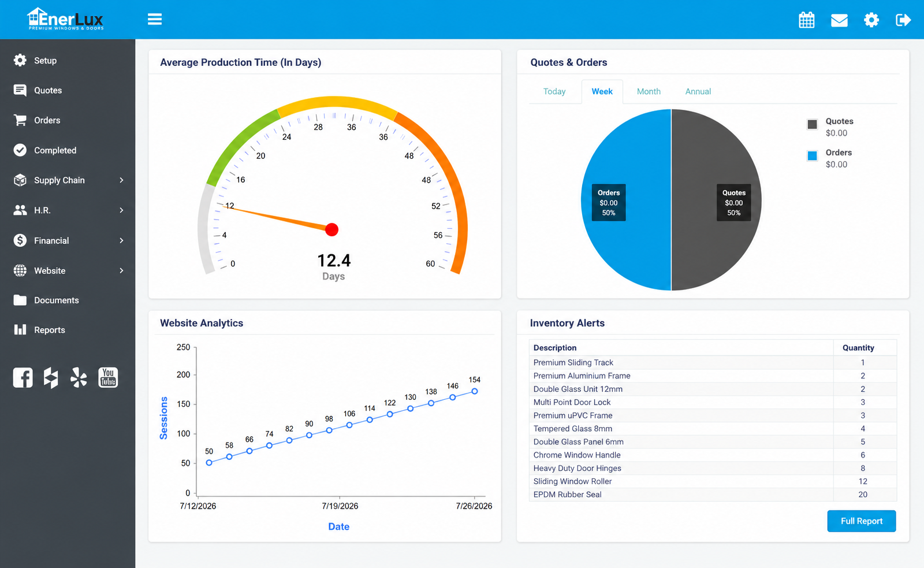Expand the Website chevron
Screen dimensions: 924x568
121,270
